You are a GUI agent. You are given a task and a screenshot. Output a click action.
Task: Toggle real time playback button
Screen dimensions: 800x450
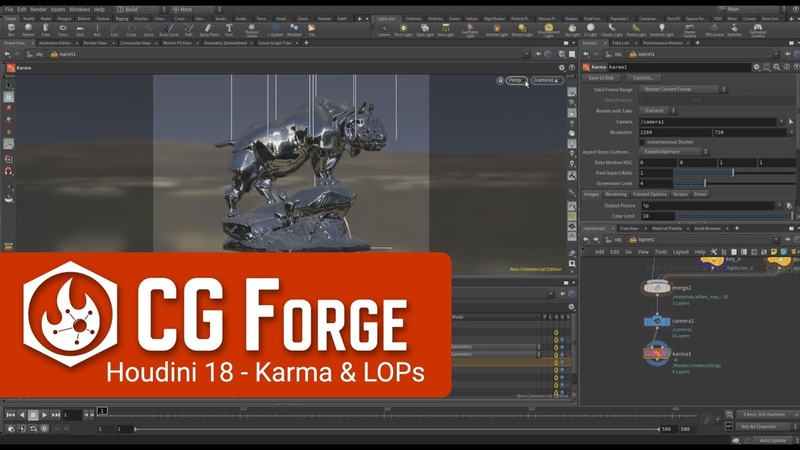tap(44, 429)
